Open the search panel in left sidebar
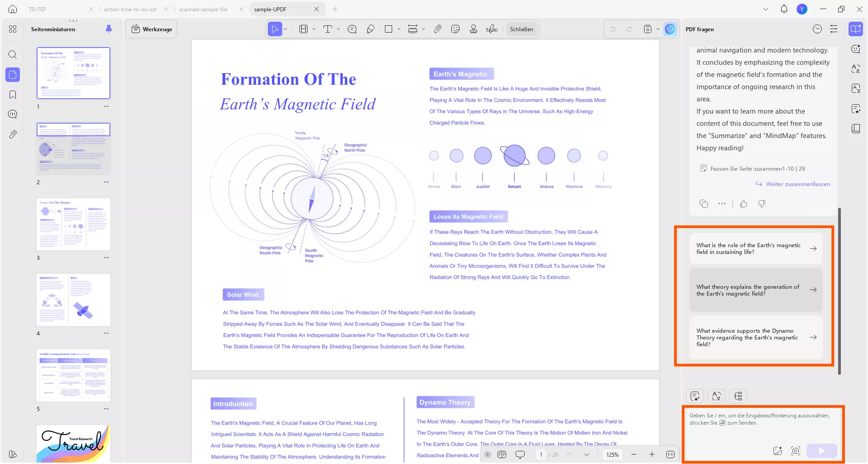 [x=13, y=55]
